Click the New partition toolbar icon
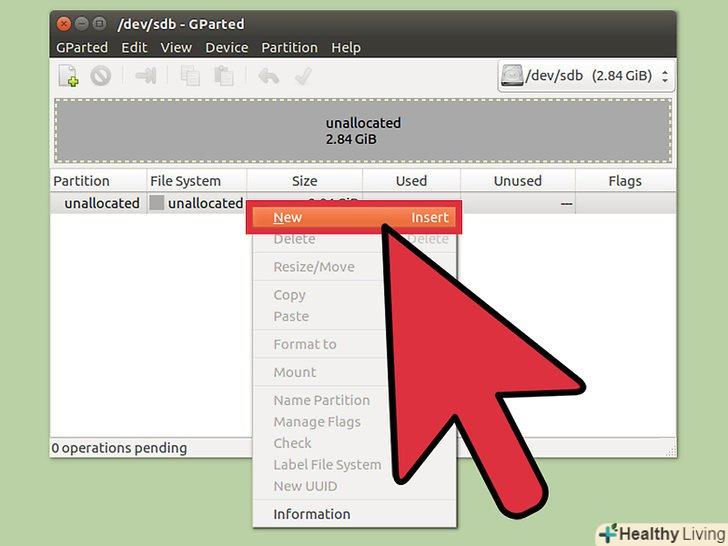728x546 pixels. tap(68, 76)
